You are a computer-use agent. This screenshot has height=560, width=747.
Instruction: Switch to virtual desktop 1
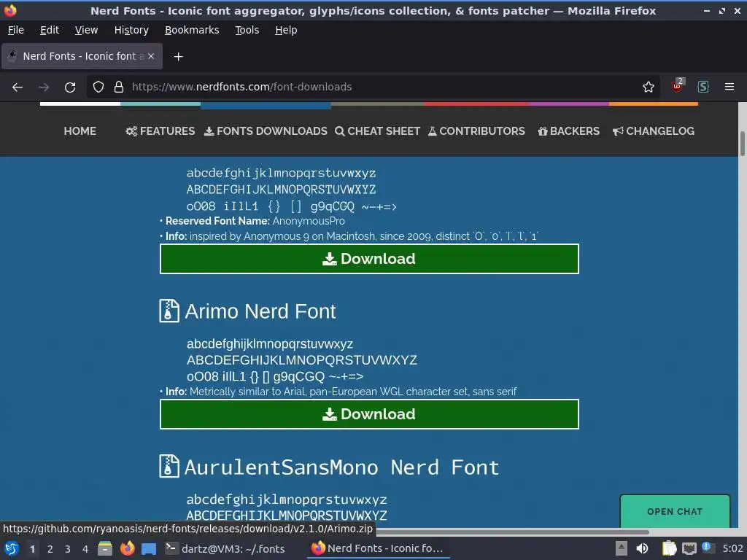point(32,549)
